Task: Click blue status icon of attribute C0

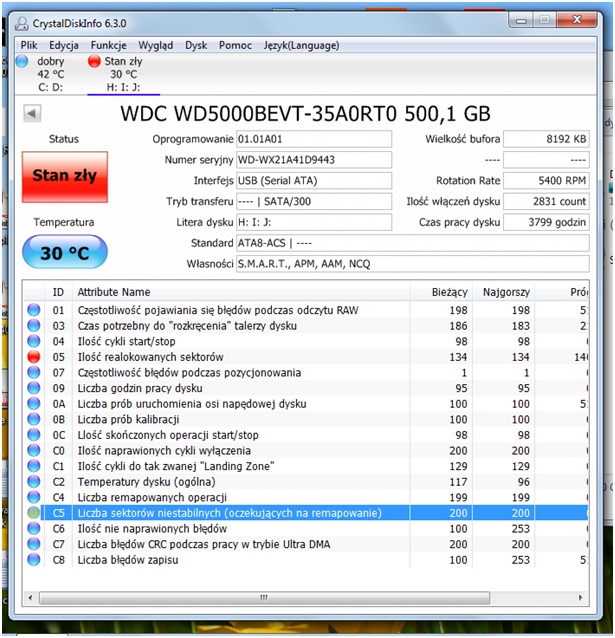Action: coord(34,450)
